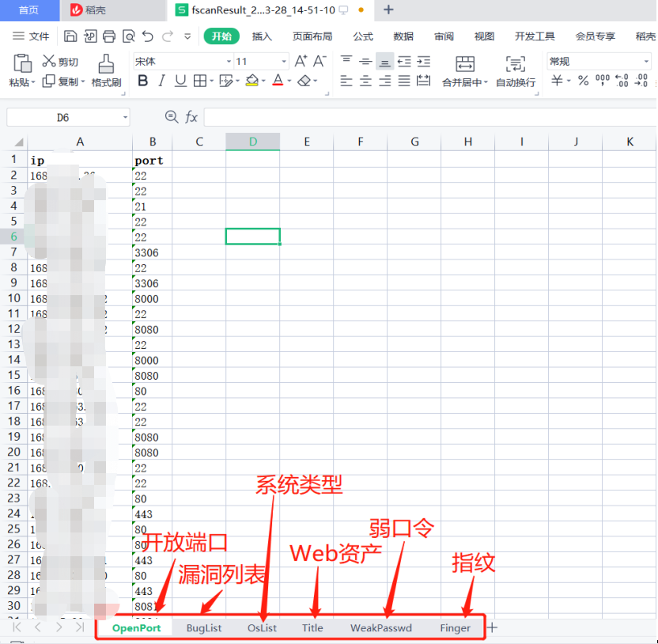Click the Save icon in quick toolbar

(x=70, y=36)
